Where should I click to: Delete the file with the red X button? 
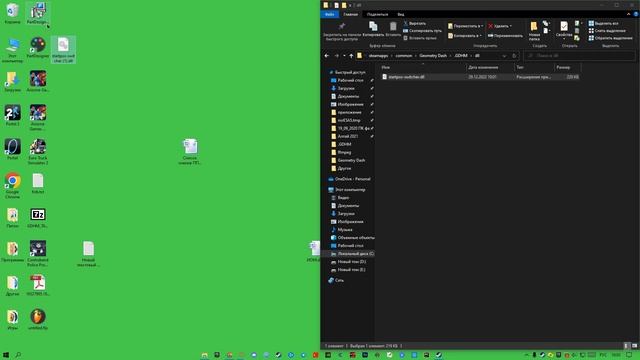point(499,26)
